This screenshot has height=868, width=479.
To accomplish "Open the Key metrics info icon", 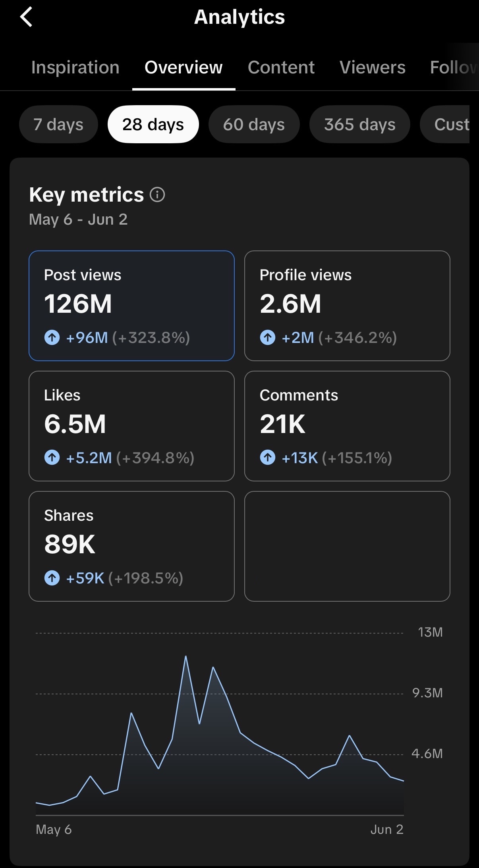I will pos(157,195).
